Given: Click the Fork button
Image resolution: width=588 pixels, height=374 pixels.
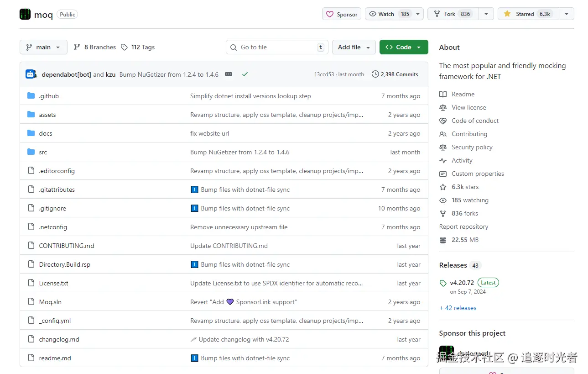Looking at the screenshot, I should coord(452,14).
